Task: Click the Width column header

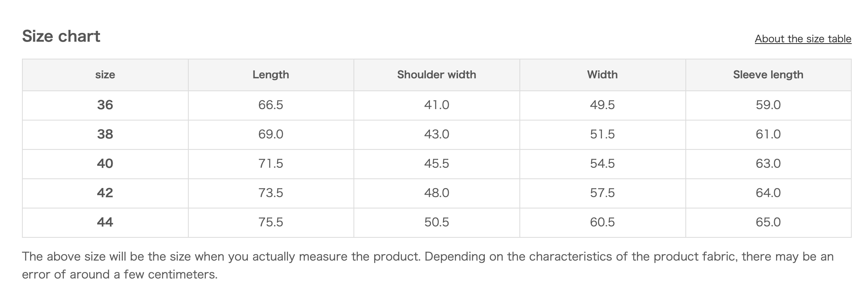Action: coord(602,75)
